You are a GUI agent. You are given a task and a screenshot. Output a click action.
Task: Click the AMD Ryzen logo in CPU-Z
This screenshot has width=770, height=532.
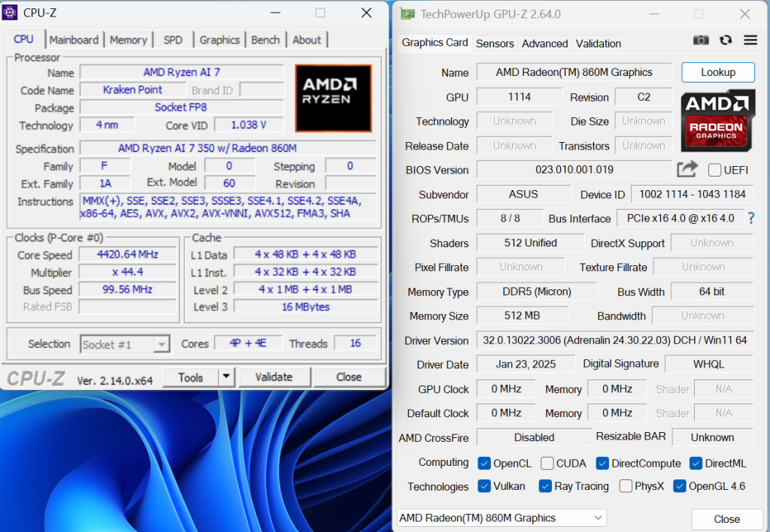(333, 98)
